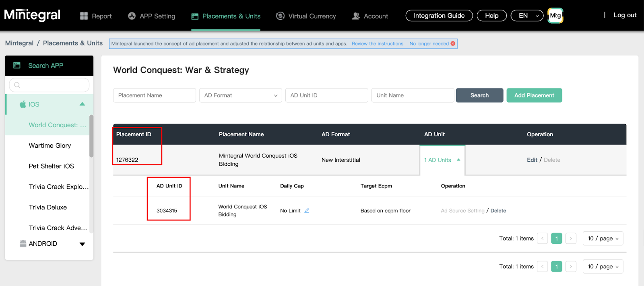Click Mintegral World Conquest iOS Bidding name

pos(258,160)
